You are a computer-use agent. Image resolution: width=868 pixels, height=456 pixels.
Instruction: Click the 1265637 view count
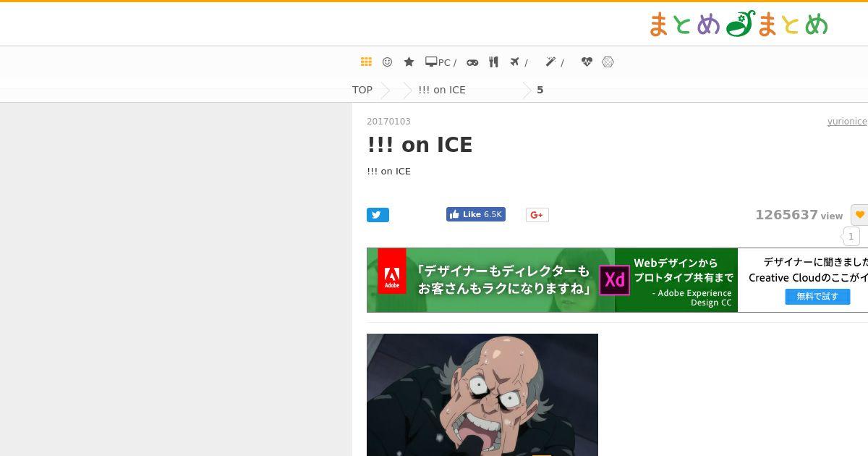pyautogui.click(x=786, y=215)
